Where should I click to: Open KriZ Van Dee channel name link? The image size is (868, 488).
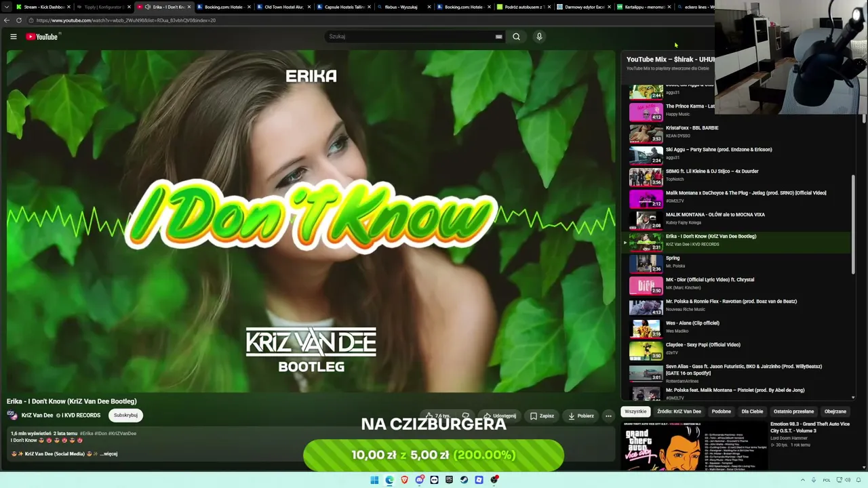click(37, 415)
